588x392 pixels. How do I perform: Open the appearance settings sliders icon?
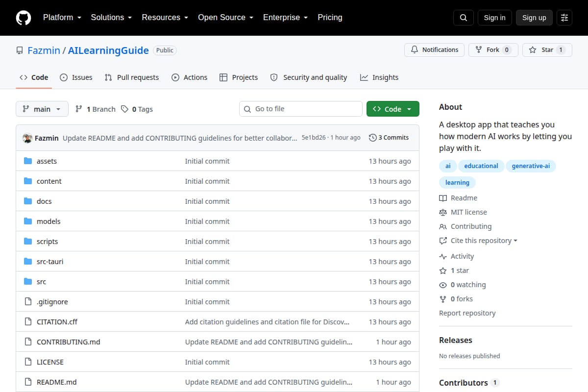564,18
